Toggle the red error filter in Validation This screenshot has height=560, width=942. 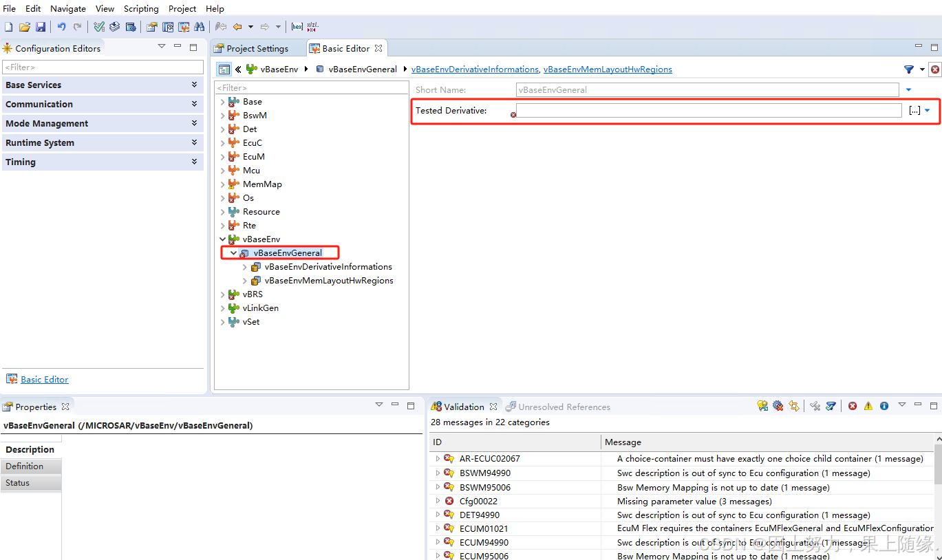853,407
